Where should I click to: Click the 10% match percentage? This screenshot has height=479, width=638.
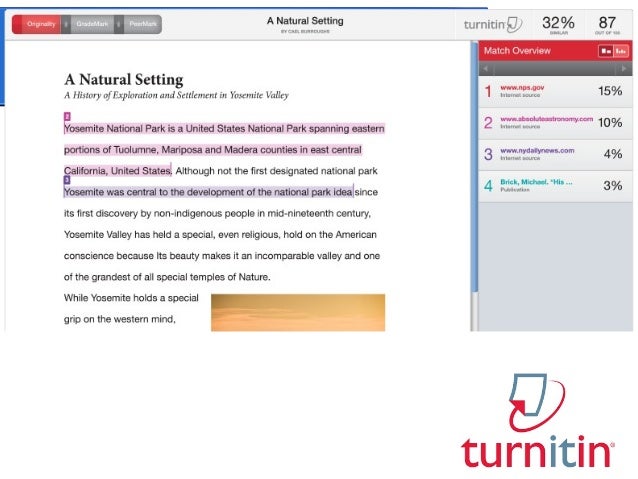point(610,122)
